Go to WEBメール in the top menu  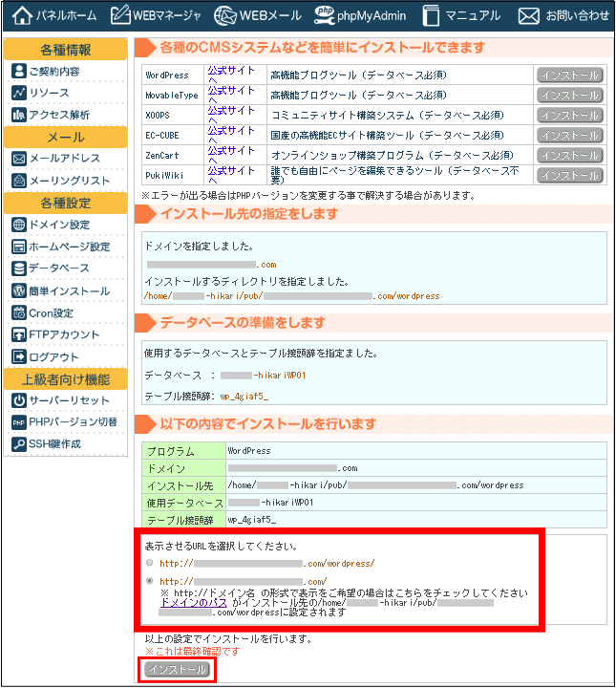click(258, 16)
